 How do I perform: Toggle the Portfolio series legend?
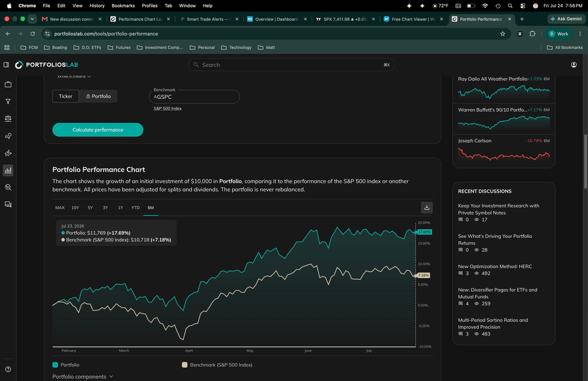point(66,365)
